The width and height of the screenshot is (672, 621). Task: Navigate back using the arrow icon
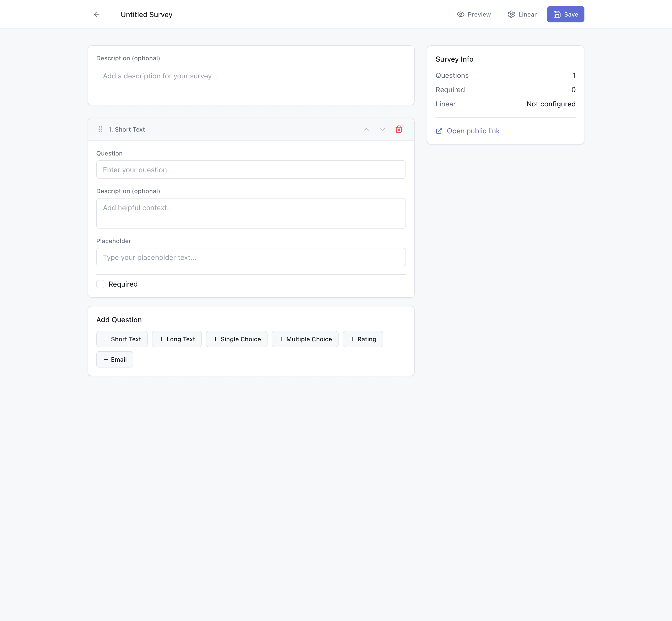pos(96,14)
